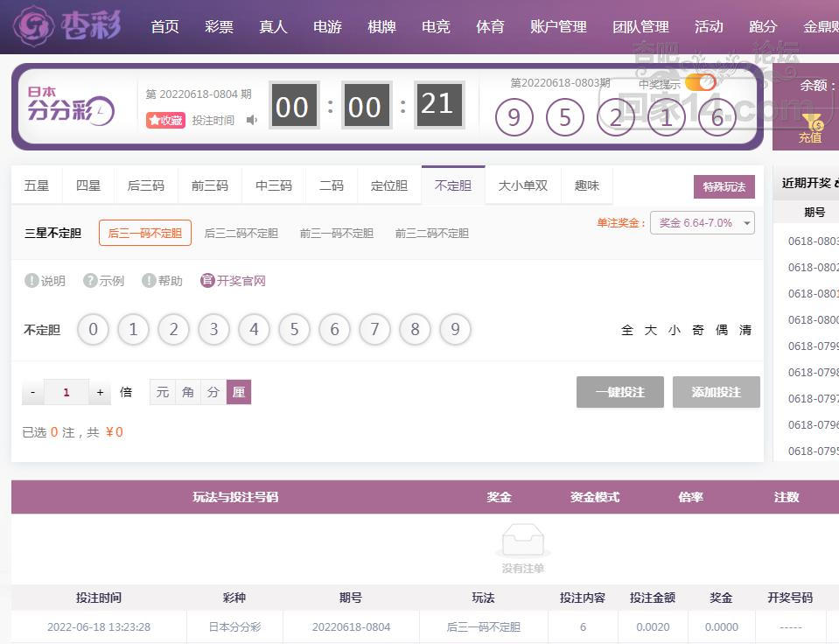Click the 特殊玩法 button
Screen dimensions: 839x644
[724, 186]
